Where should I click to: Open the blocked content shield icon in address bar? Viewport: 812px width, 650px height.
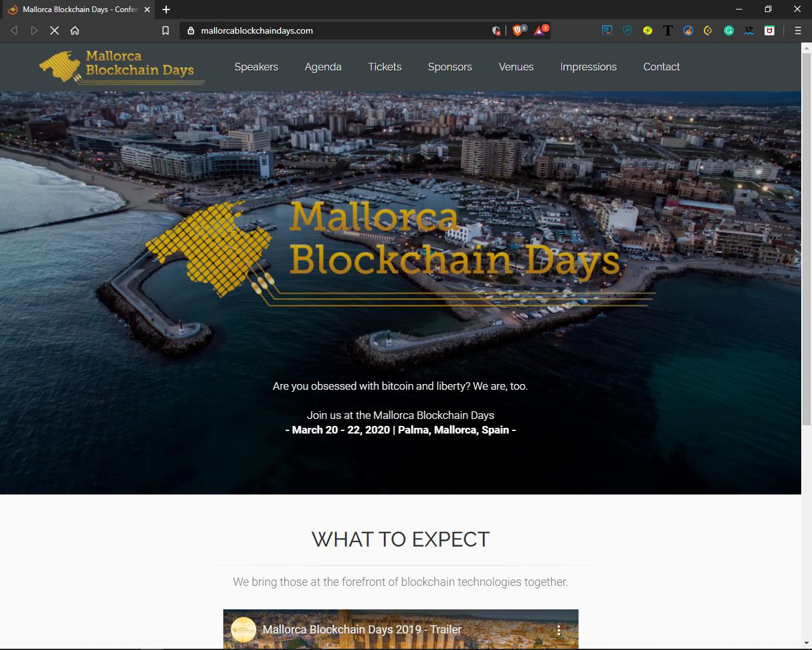[x=496, y=30]
